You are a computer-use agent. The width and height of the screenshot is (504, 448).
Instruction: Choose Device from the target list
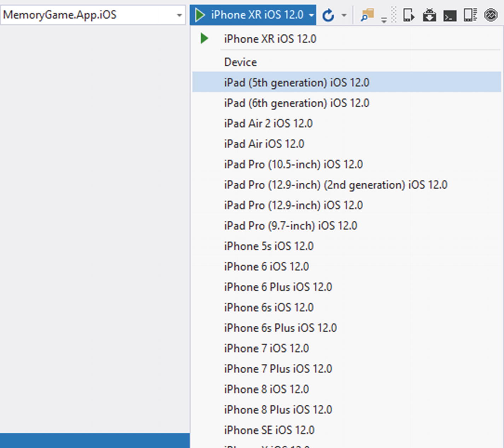tap(347, 62)
